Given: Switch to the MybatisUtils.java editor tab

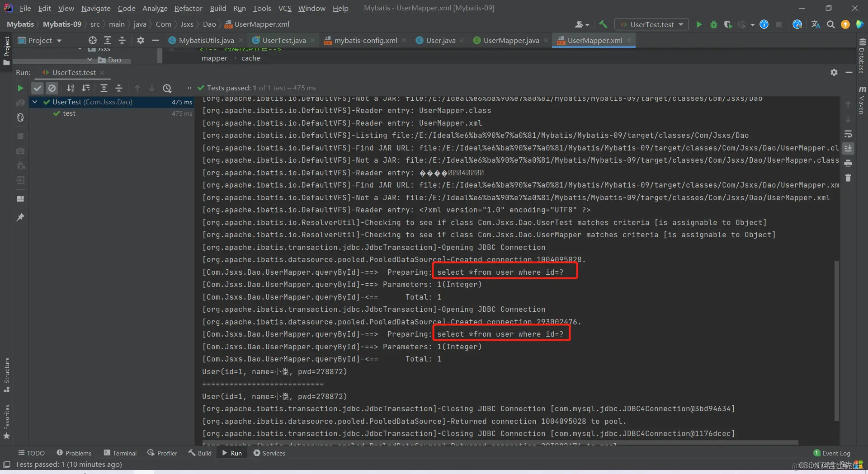Looking at the screenshot, I should pos(206,40).
